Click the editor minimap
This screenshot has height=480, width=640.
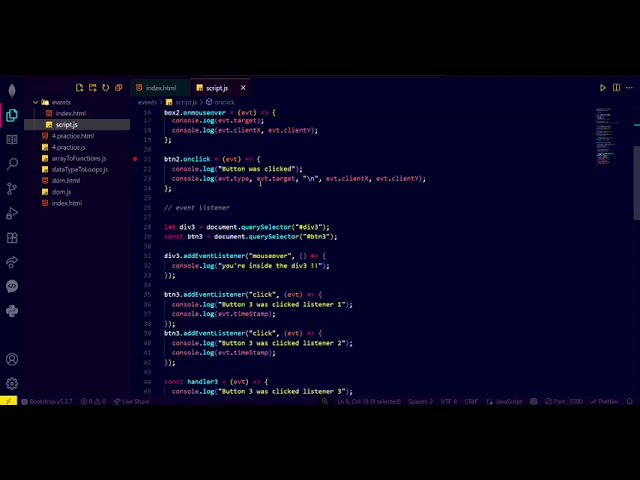(x=608, y=136)
